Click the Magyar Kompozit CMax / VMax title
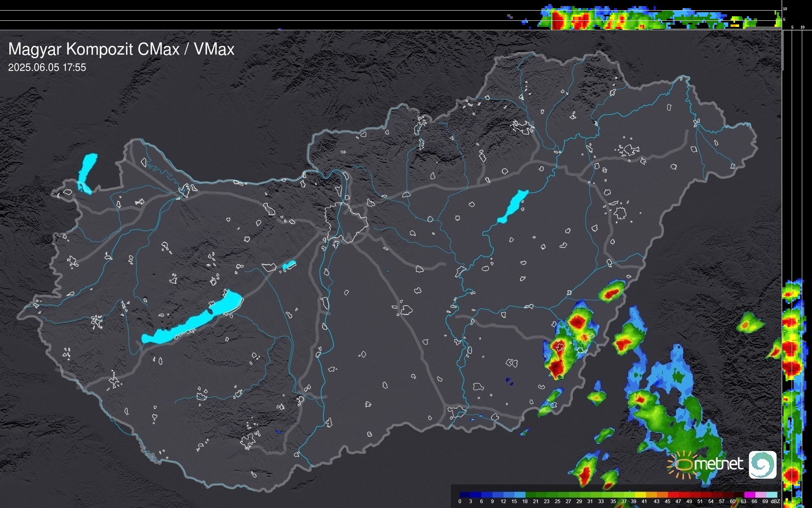The height and width of the screenshot is (508, 812). click(x=121, y=49)
